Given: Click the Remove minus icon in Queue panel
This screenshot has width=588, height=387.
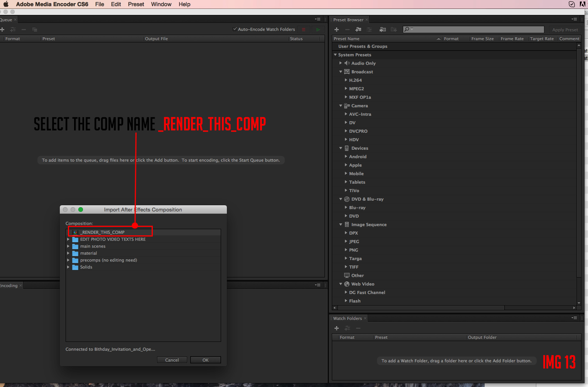Looking at the screenshot, I should [24, 30].
